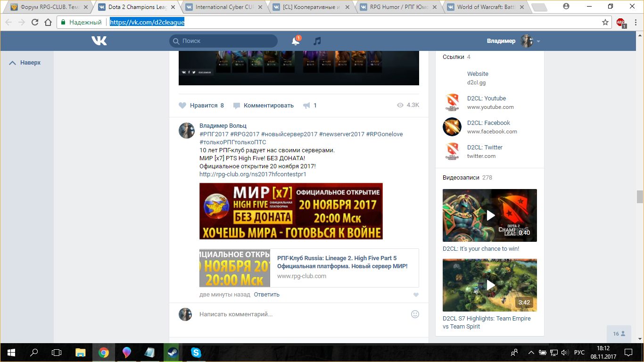Image resolution: width=644 pixels, height=362 pixels.
Task: Expand the Владимер profile dropdown menu
Action: click(x=538, y=41)
